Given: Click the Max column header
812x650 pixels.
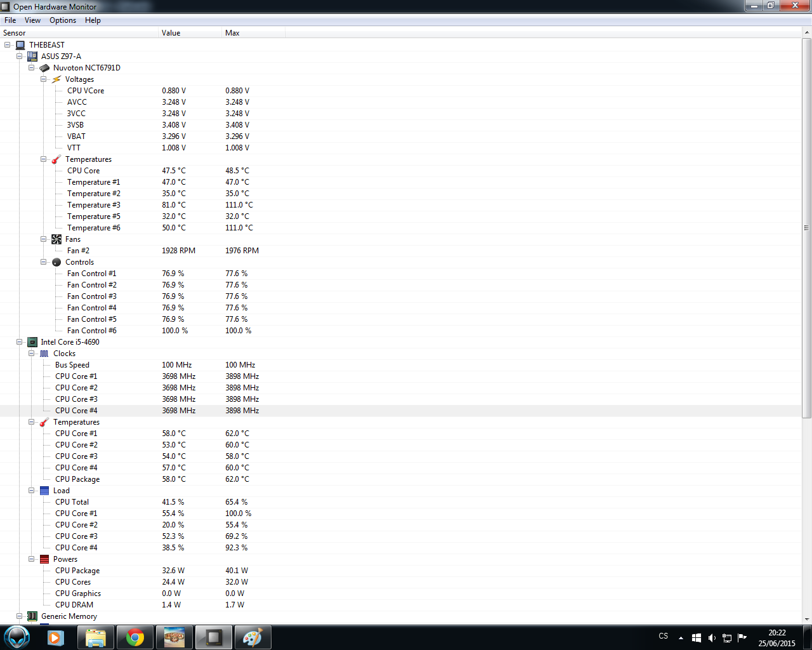Looking at the screenshot, I should click(254, 33).
